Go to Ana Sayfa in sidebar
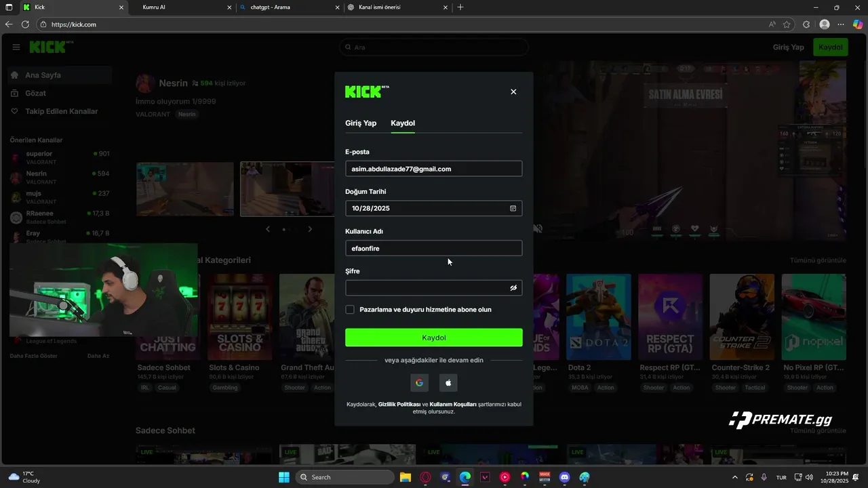Image resolution: width=868 pixels, height=488 pixels. point(60,75)
